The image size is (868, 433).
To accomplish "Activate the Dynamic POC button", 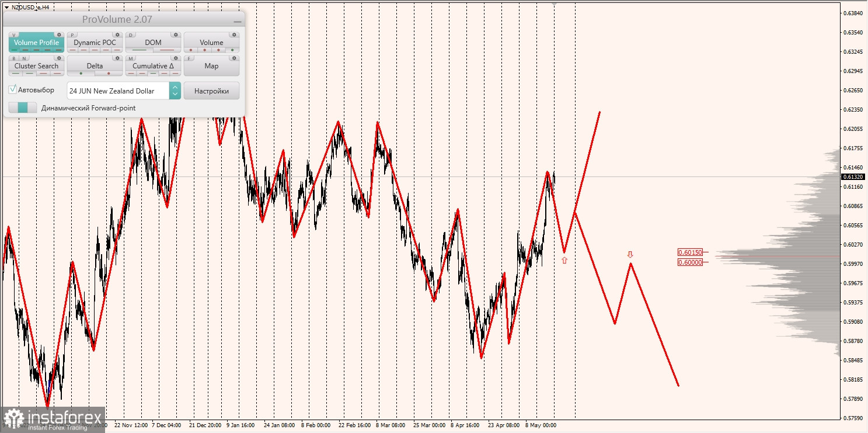I will click(95, 42).
